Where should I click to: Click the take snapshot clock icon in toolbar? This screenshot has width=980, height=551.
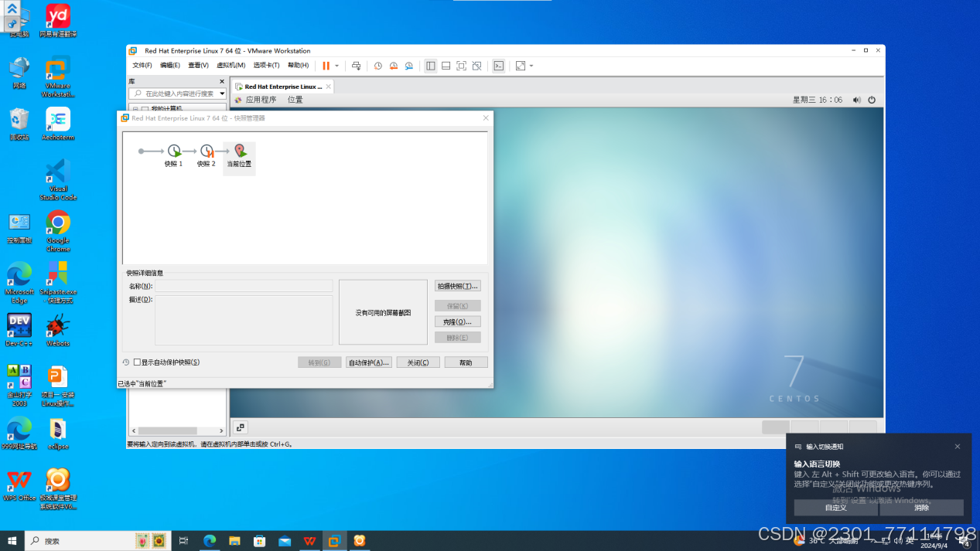[378, 66]
